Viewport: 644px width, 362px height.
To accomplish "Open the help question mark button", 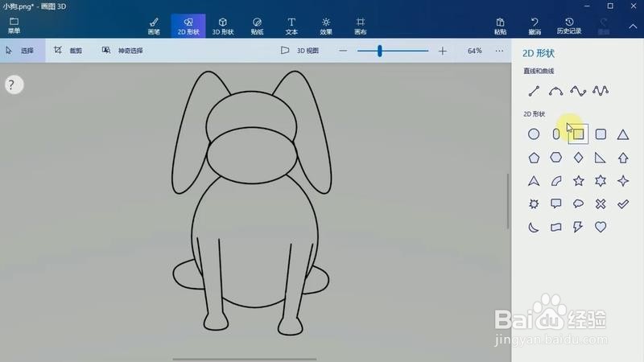I will pyautogui.click(x=14, y=85).
